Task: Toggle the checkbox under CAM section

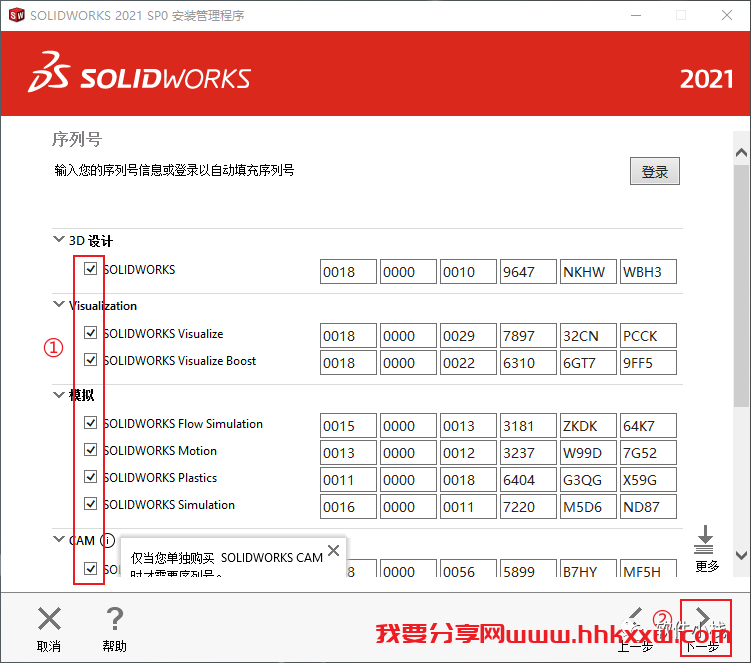Action: 91,568
